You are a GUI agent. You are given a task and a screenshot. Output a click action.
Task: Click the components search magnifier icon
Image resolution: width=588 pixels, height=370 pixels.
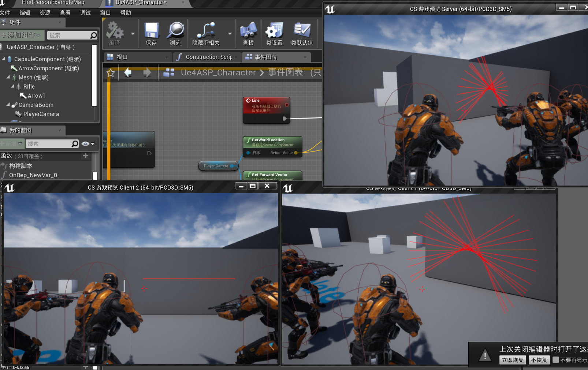click(93, 35)
